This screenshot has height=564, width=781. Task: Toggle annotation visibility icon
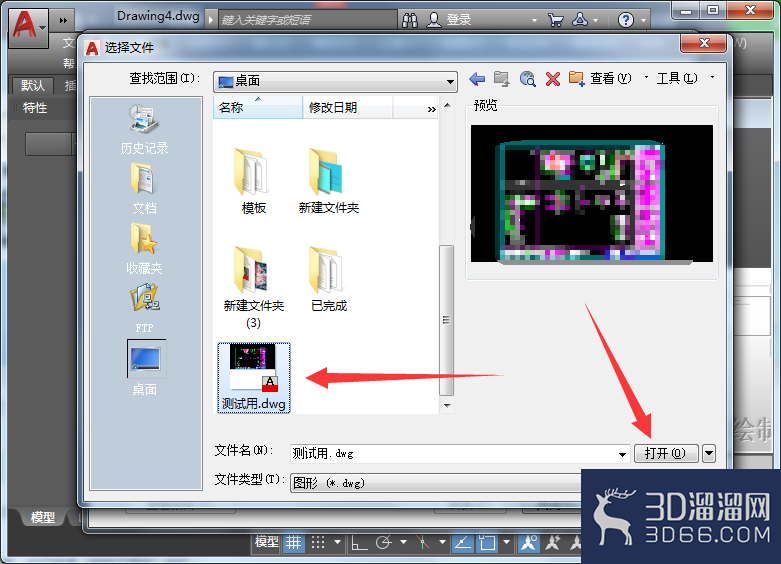pos(528,542)
